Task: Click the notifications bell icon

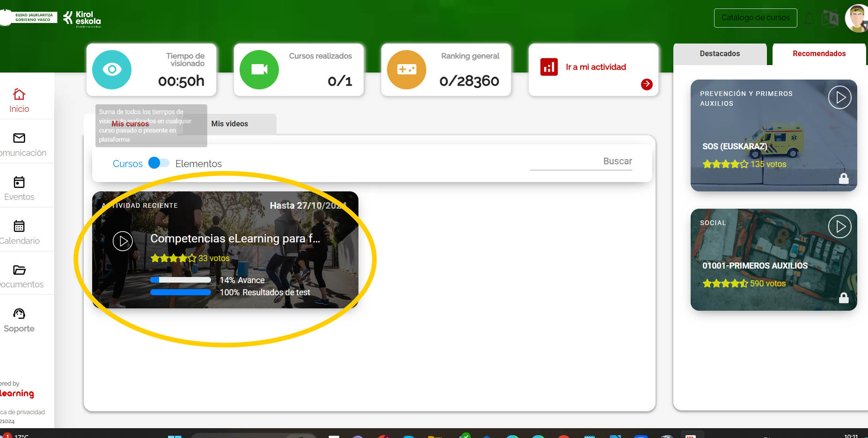Action: point(809,19)
